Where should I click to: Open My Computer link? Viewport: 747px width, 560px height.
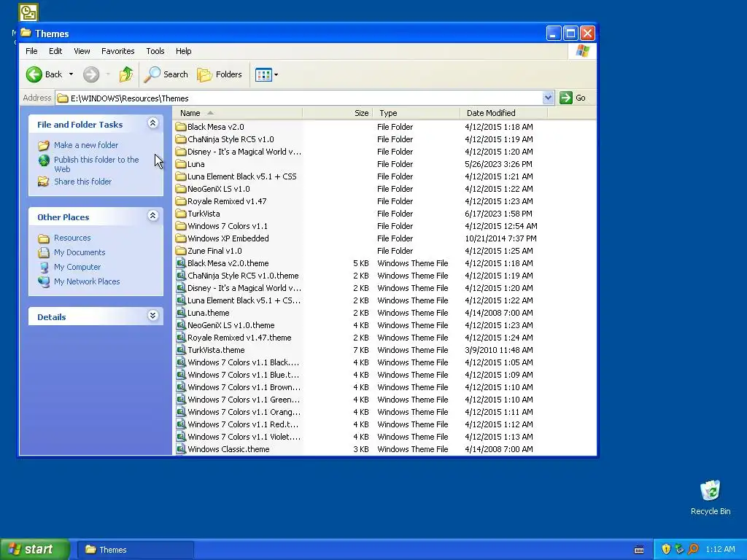click(x=77, y=267)
